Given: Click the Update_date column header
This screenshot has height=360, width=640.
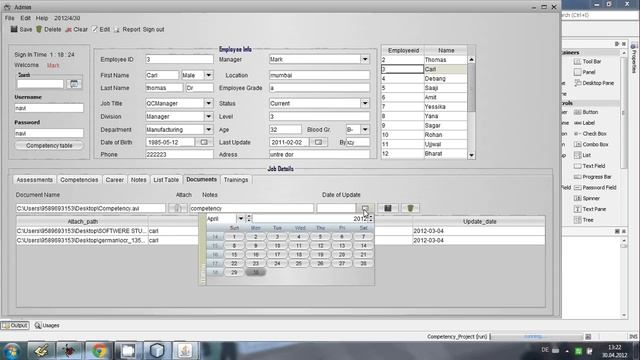Looking at the screenshot, I should pos(479,222).
